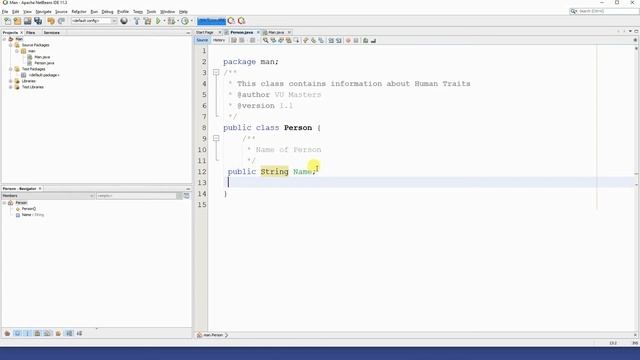Click the Search box at top right
The width and height of the screenshot is (640, 360).
[604, 11]
